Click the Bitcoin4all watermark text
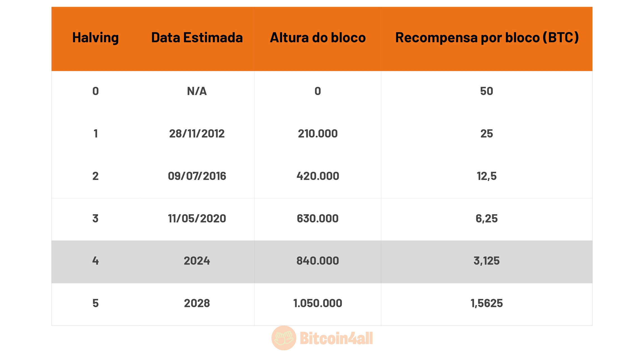The width and height of the screenshot is (644, 362). 336,339
